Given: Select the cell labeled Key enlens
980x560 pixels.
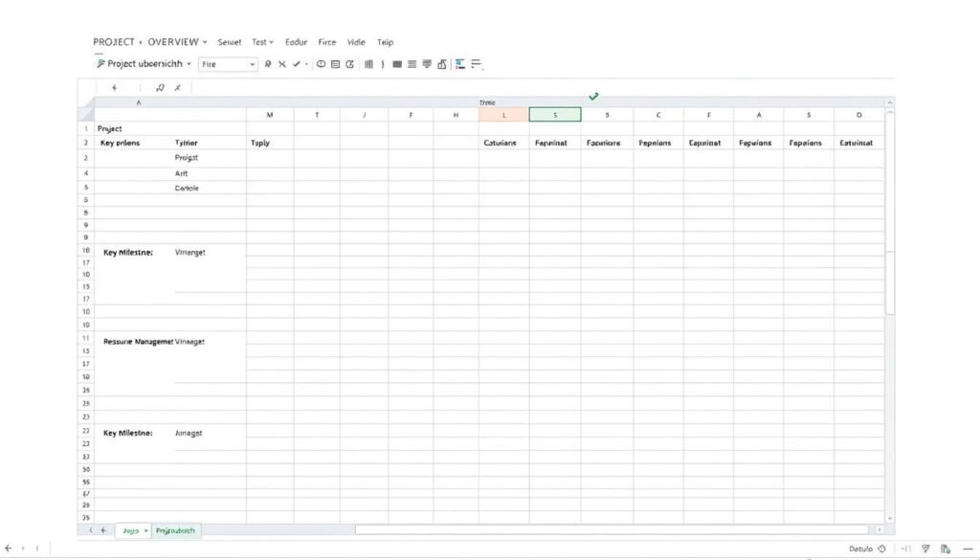Looking at the screenshot, I should 120,144.
